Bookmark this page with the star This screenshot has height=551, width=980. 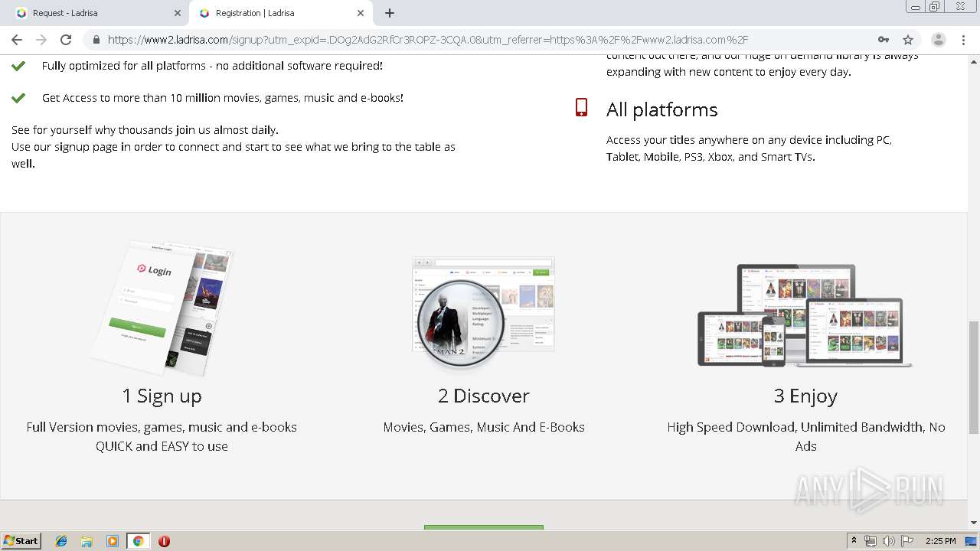908,40
